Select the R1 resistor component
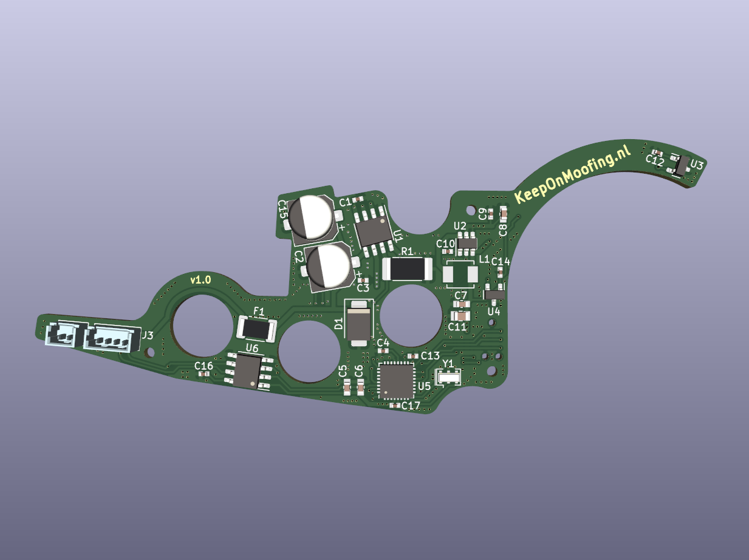Screen dimensions: 749x560 [407, 268]
